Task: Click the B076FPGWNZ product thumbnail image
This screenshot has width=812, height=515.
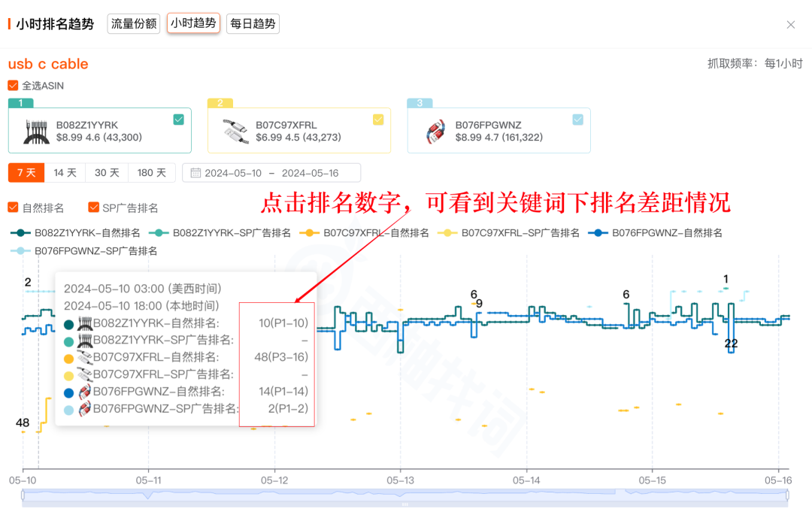Action: (438, 130)
